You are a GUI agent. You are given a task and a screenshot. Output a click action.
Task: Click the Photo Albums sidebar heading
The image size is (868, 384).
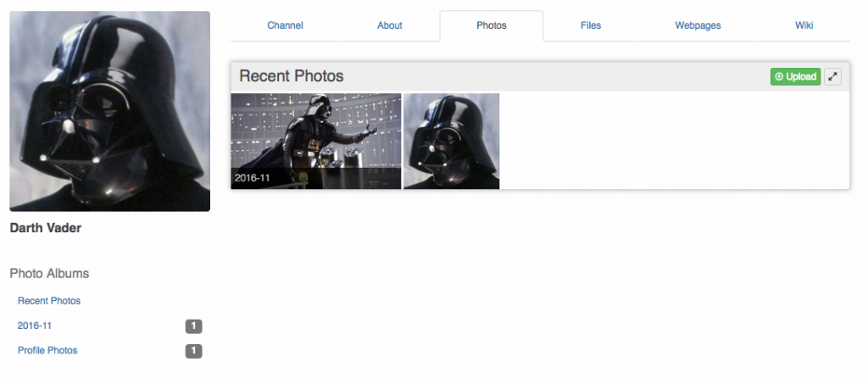(x=49, y=274)
